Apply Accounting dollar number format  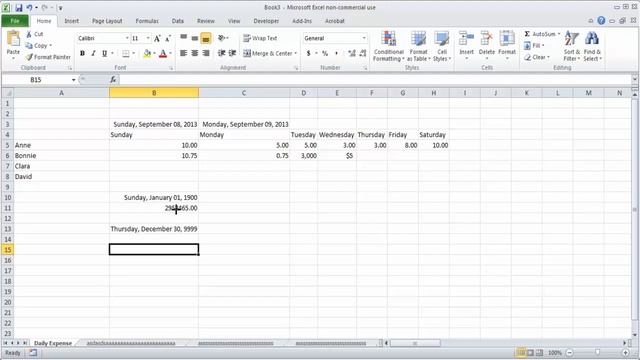coord(309,53)
